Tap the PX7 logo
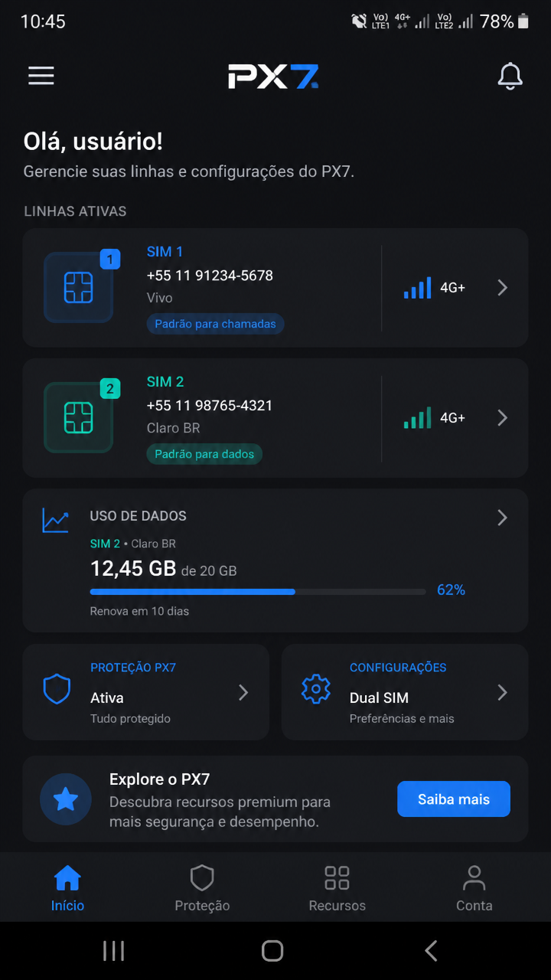This screenshot has width=551, height=980. [x=273, y=76]
